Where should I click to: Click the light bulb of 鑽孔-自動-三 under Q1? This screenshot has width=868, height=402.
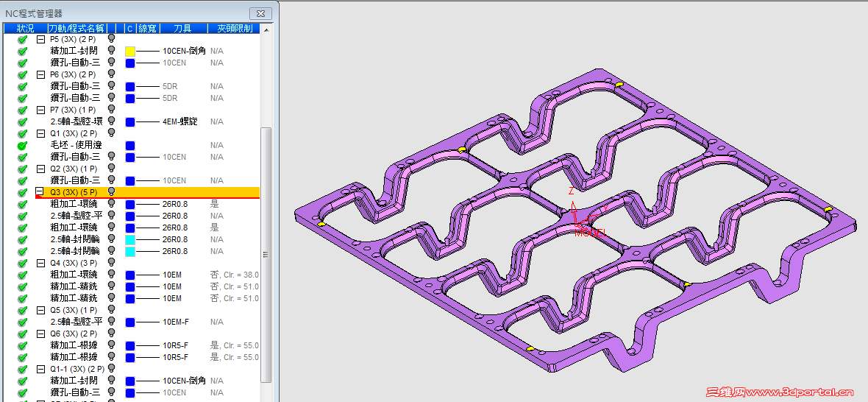(111, 156)
